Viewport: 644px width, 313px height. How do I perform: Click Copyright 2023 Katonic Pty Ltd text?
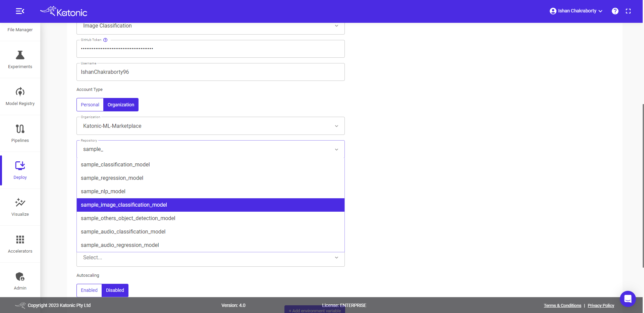pos(59,306)
